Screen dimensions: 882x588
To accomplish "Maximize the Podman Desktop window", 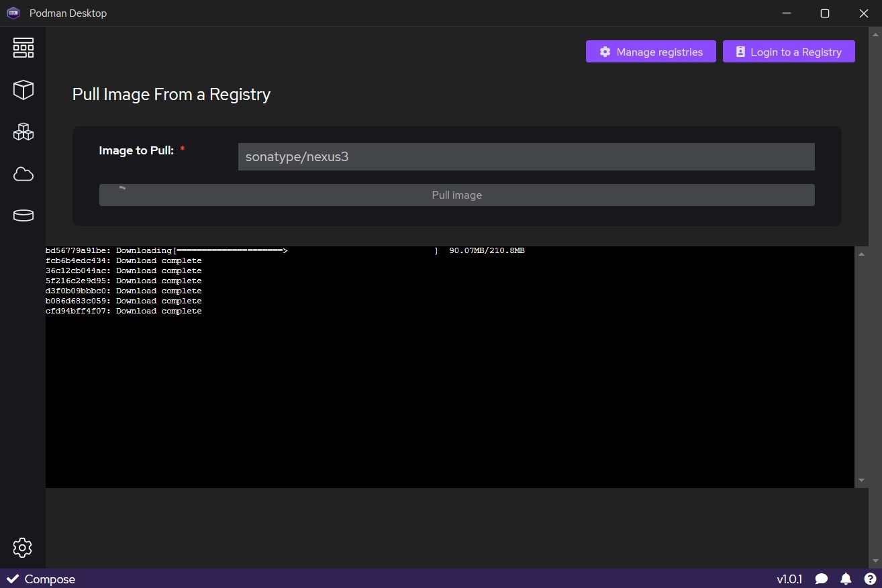I will pyautogui.click(x=825, y=13).
